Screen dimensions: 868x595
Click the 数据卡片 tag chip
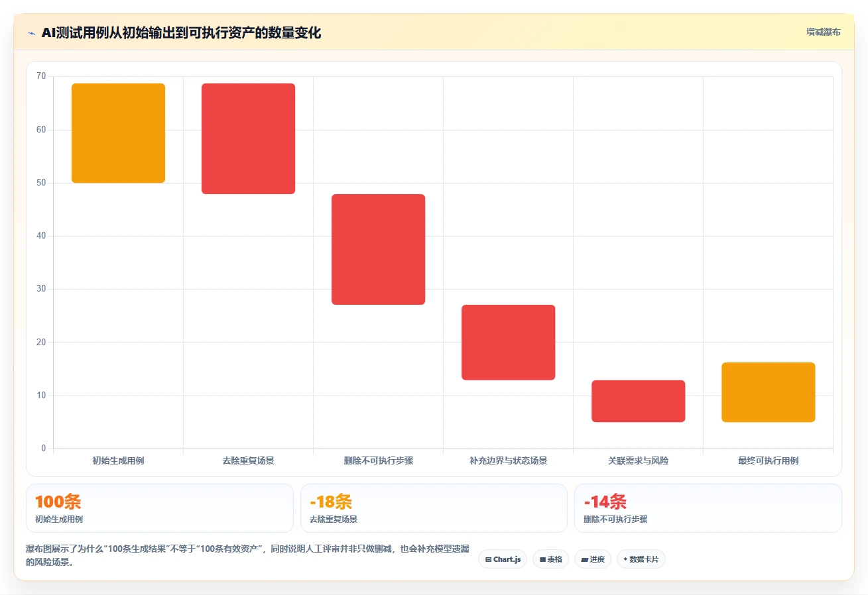(x=641, y=559)
